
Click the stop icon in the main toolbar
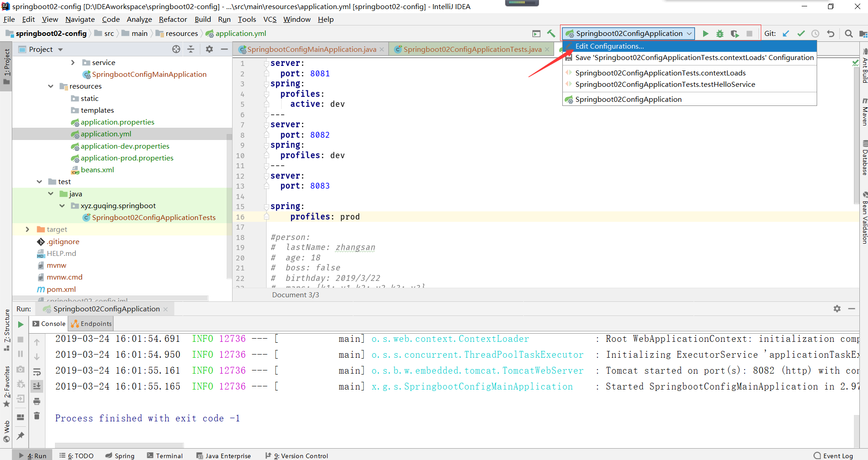pyautogui.click(x=749, y=34)
